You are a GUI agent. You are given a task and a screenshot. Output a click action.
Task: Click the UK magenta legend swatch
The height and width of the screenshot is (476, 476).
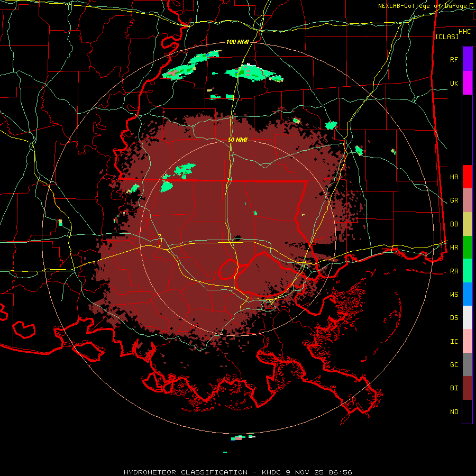coord(467,83)
